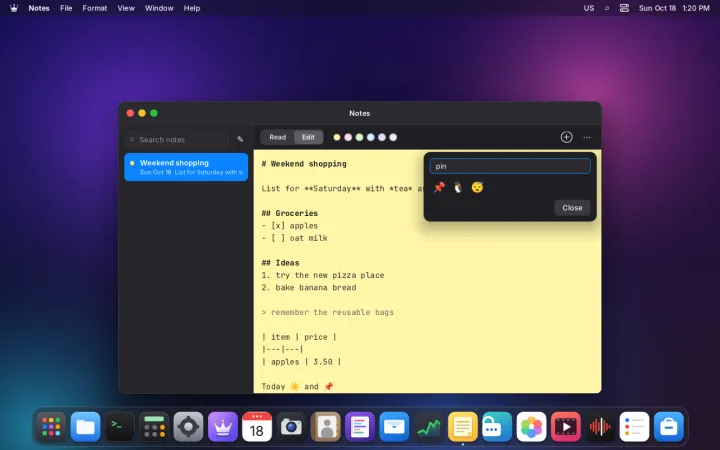Viewport: 720px width, 450px height.
Task: Select the Weekend shopping note in sidebar
Action: point(186,167)
